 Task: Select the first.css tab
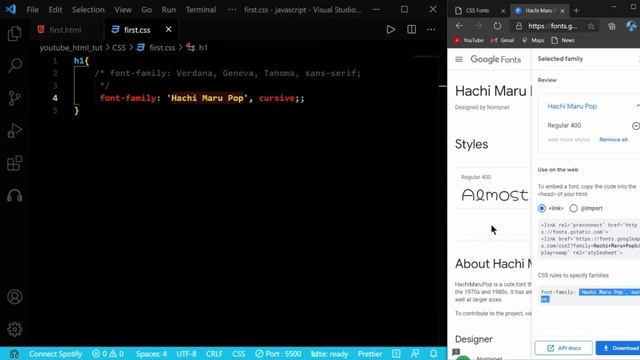(137, 30)
